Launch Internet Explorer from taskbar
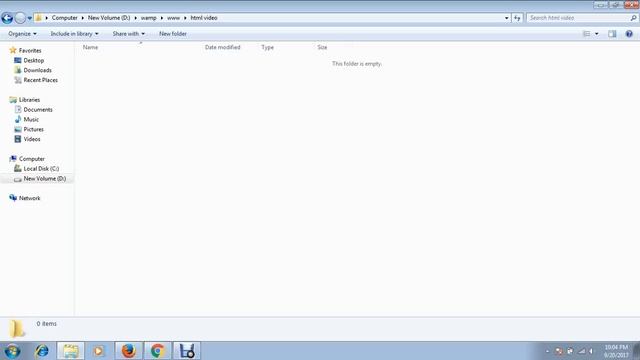The width and height of the screenshot is (640, 360). coord(42,351)
